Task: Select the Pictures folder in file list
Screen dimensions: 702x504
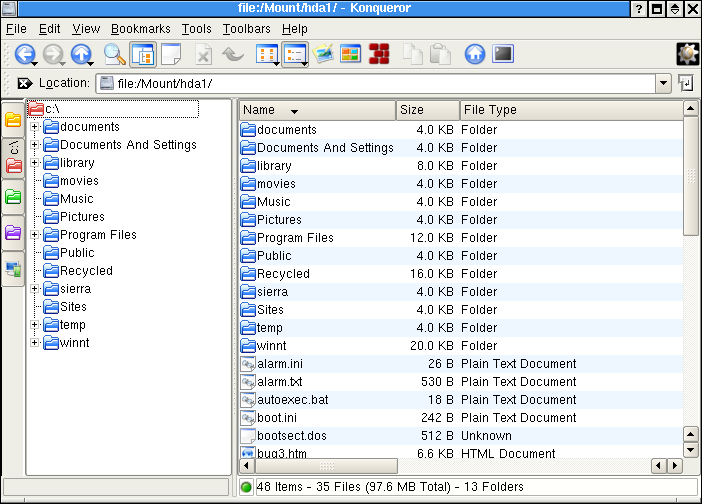Action: pyautogui.click(x=270, y=220)
